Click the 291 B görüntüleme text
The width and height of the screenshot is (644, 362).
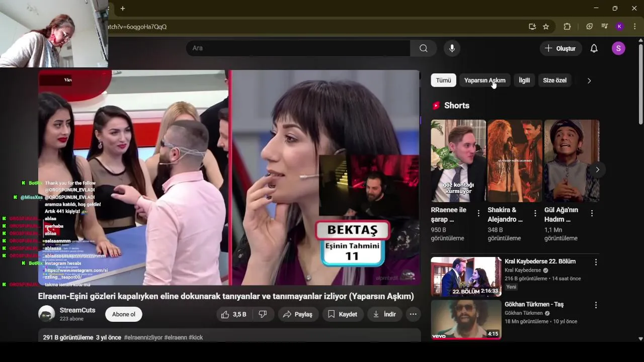[x=68, y=337]
